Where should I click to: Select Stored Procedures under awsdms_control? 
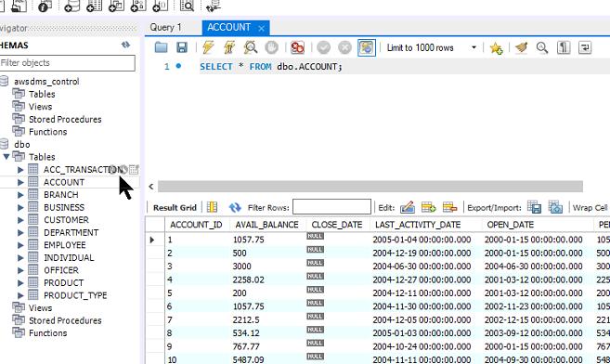click(x=65, y=120)
